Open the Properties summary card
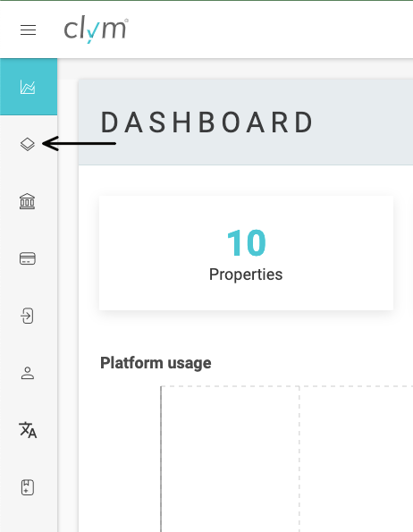This screenshot has height=532, width=413. 246,253
